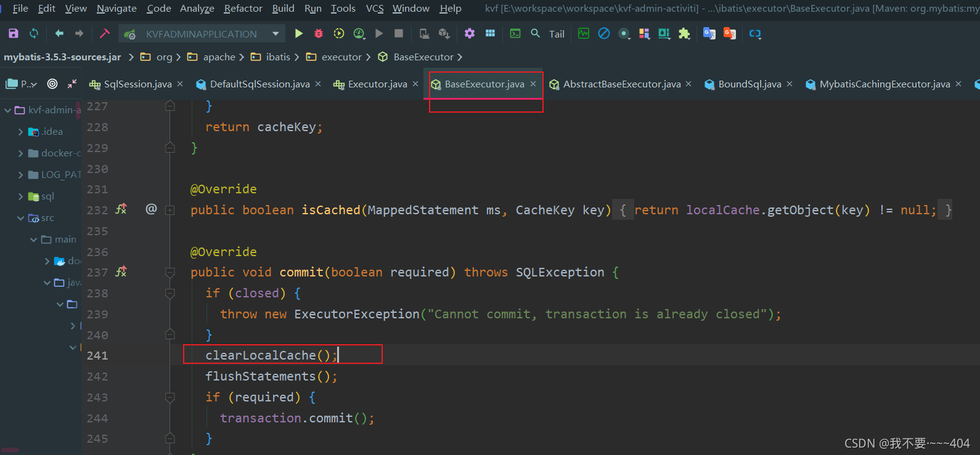Open the Navigate menu

[x=116, y=9]
